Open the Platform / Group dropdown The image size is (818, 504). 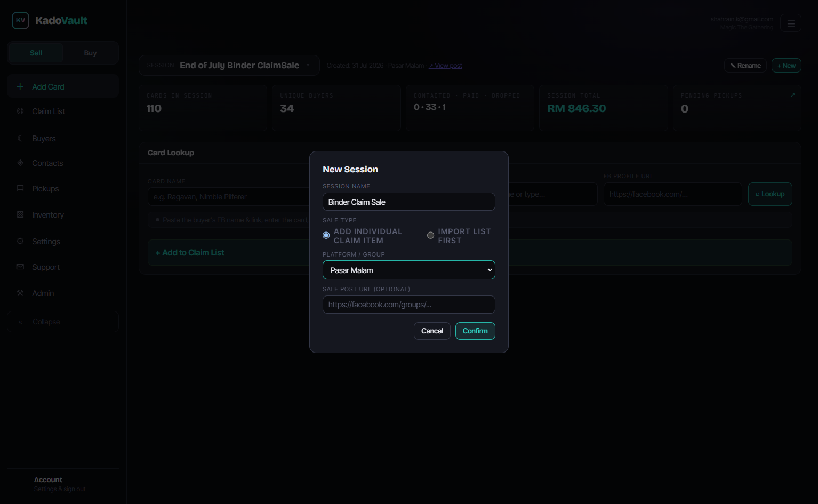(409, 270)
